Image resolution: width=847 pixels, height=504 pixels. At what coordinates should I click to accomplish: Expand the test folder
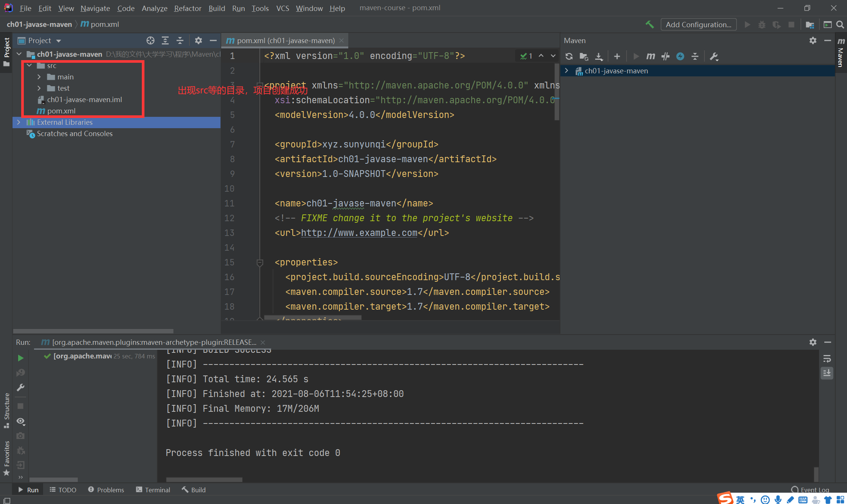click(39, 88)
